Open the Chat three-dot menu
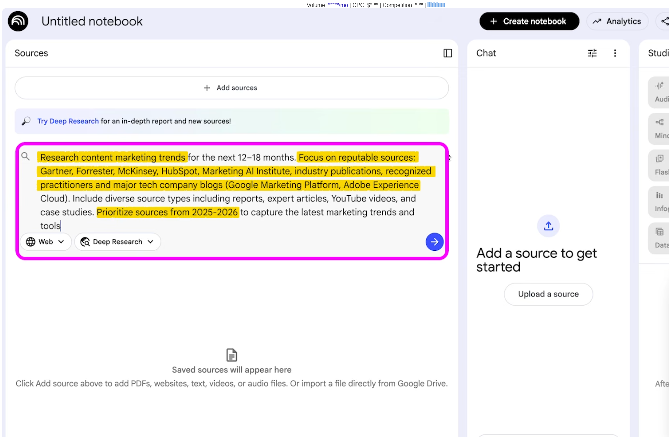Viewport: 669px width, 437px height. pyautogui.click(x=615, y=53)
